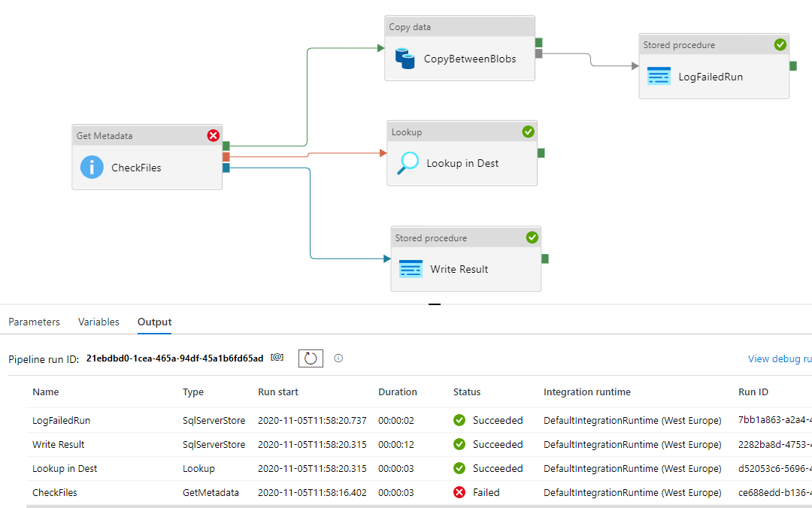Screen dimensions: 812x508
Task: Select the Write Result stored procedure icon
Action: point(411,269)
